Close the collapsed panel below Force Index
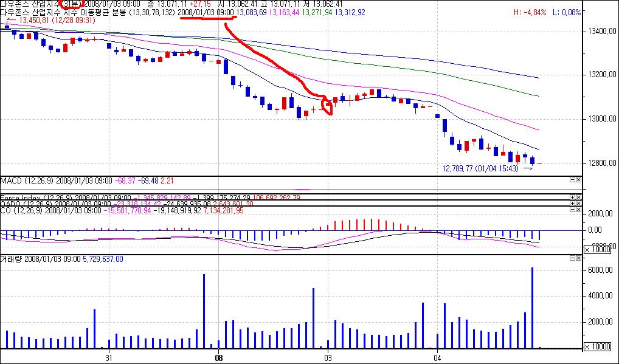Image resolution: width=619 pixels, height=364 pixels. click(x=578, y=204)
